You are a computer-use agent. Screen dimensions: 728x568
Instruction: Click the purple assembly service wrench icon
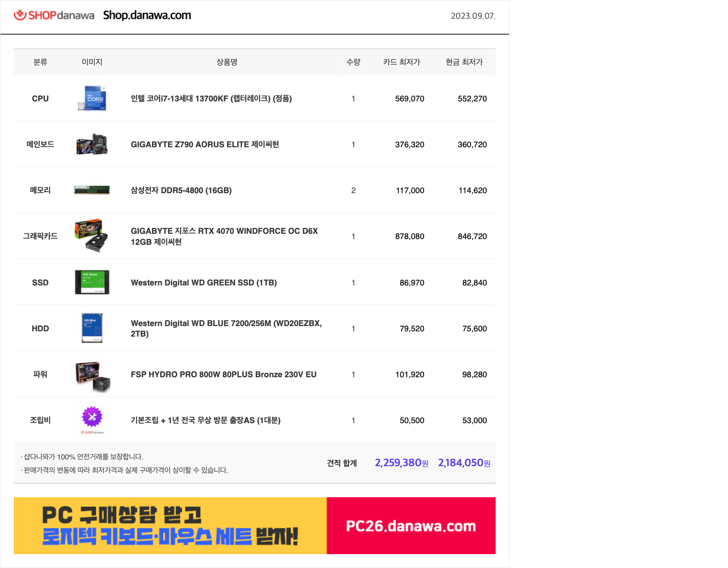click(x=92, y=417)
